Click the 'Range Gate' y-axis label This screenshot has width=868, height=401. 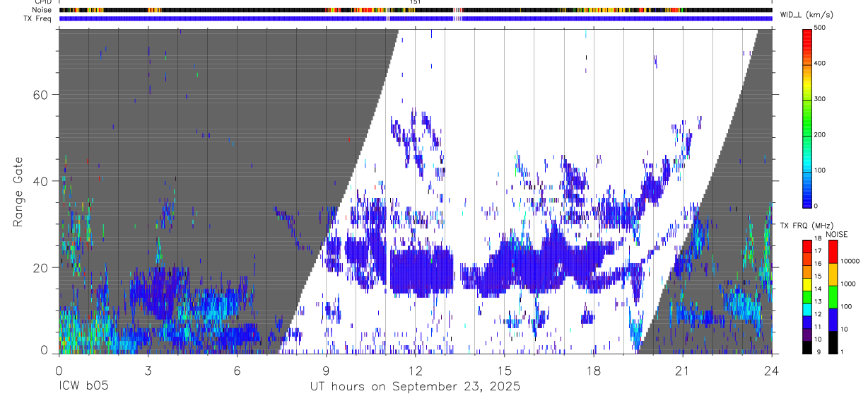pos(18,191)
